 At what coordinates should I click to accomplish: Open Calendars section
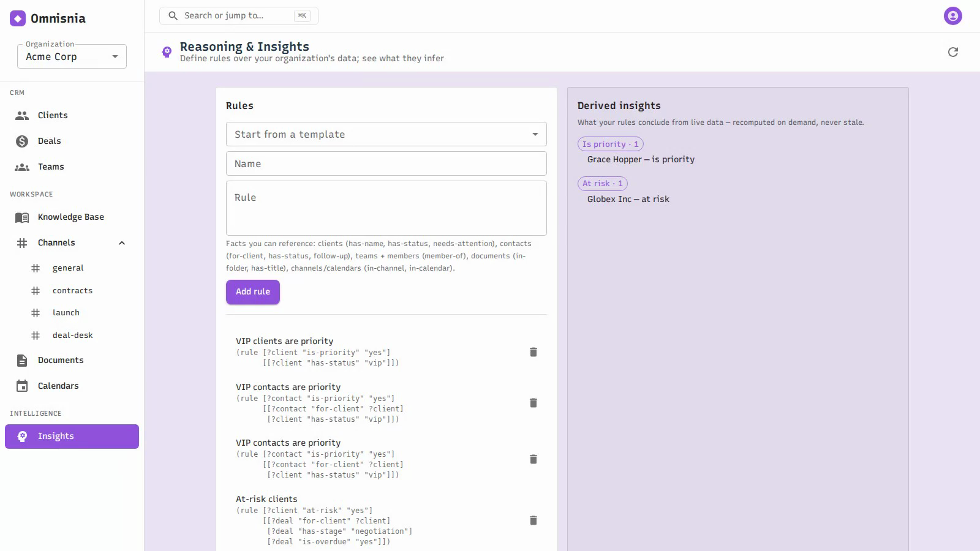click(x=72, y=386)
